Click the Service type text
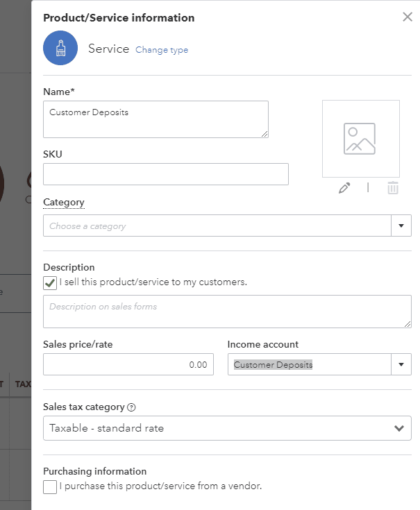The width and height of the screenshot is (420, 510). pos(109,49)
